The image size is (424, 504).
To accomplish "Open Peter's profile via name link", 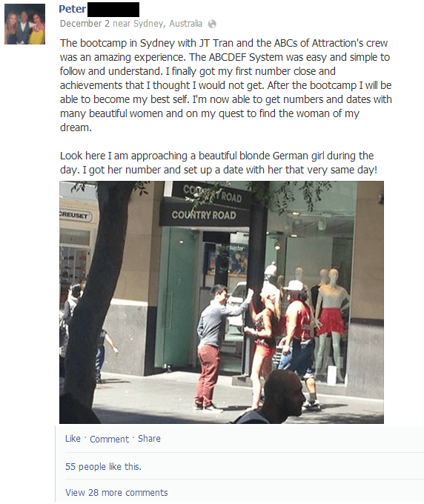I will (x=73, y=9).
